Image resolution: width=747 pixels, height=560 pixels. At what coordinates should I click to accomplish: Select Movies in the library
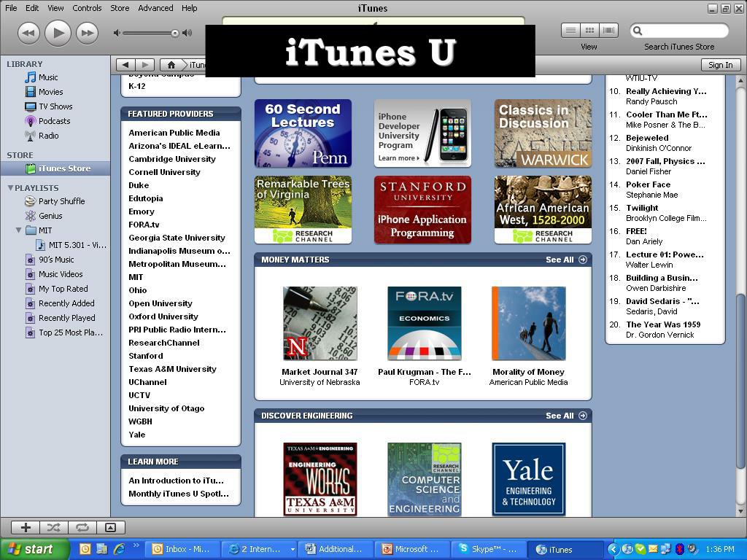tap(50, 92)
